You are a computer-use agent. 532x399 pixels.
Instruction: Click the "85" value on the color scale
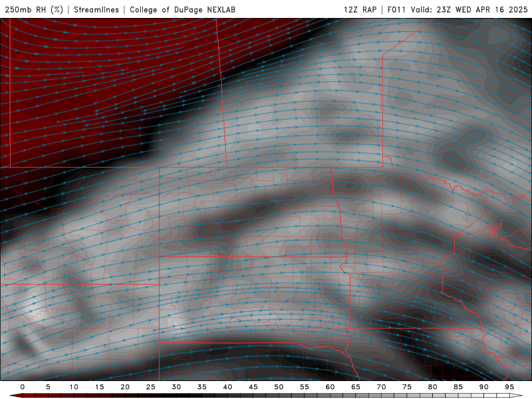(458, 387)
